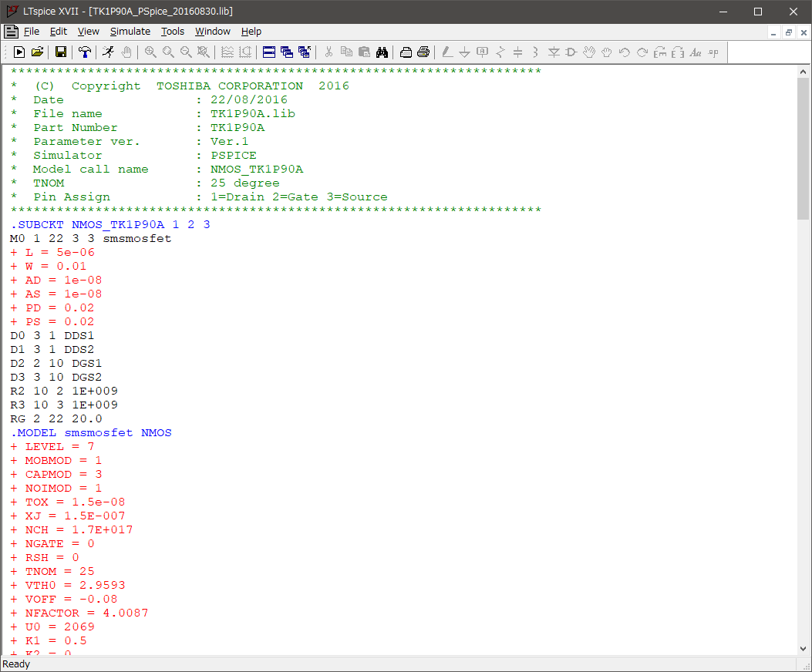Click the Close All Windows icon
The image size is (812, 672).
(x=305, y=52)
